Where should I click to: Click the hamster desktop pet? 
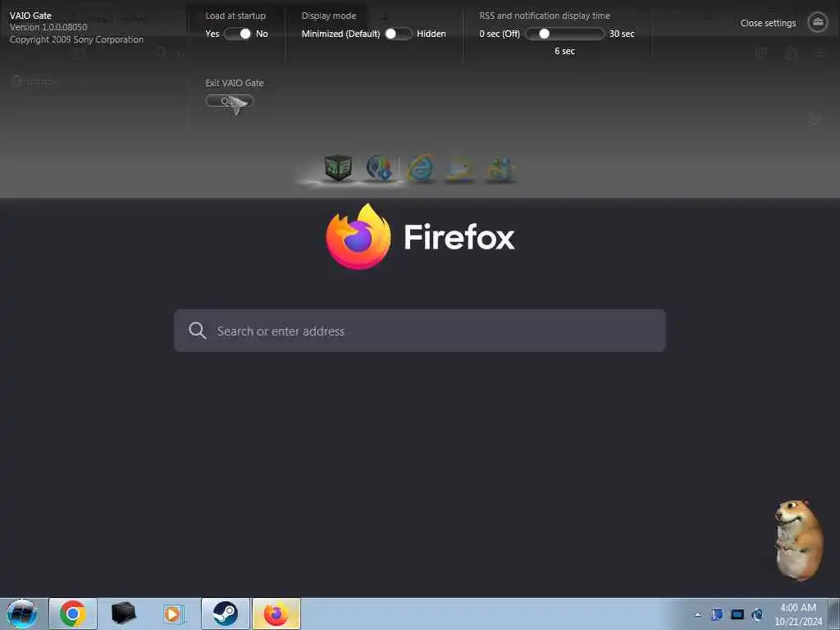797,540
